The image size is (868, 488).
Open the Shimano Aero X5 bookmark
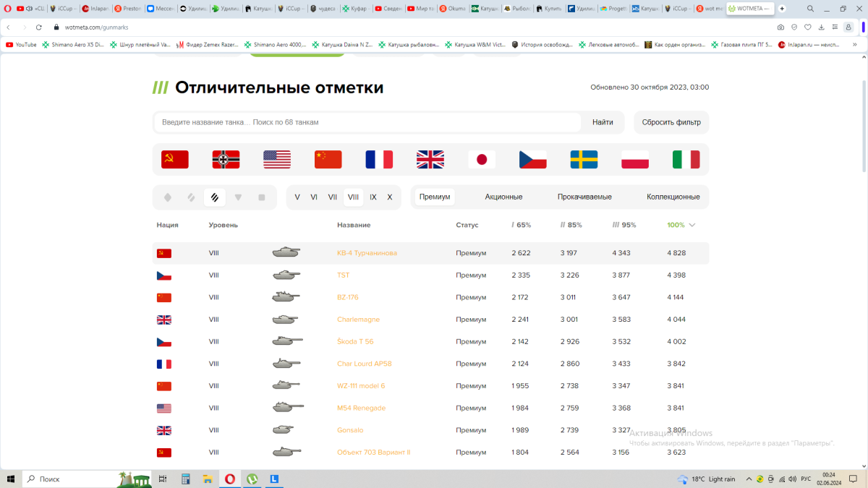tap(73, 44)
